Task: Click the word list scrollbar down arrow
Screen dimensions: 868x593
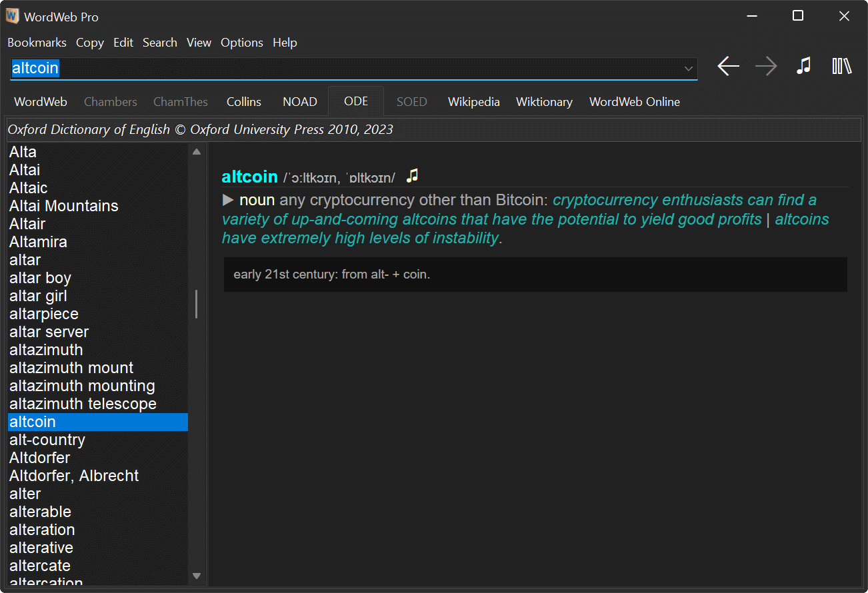Action: (x=197, y=575)
